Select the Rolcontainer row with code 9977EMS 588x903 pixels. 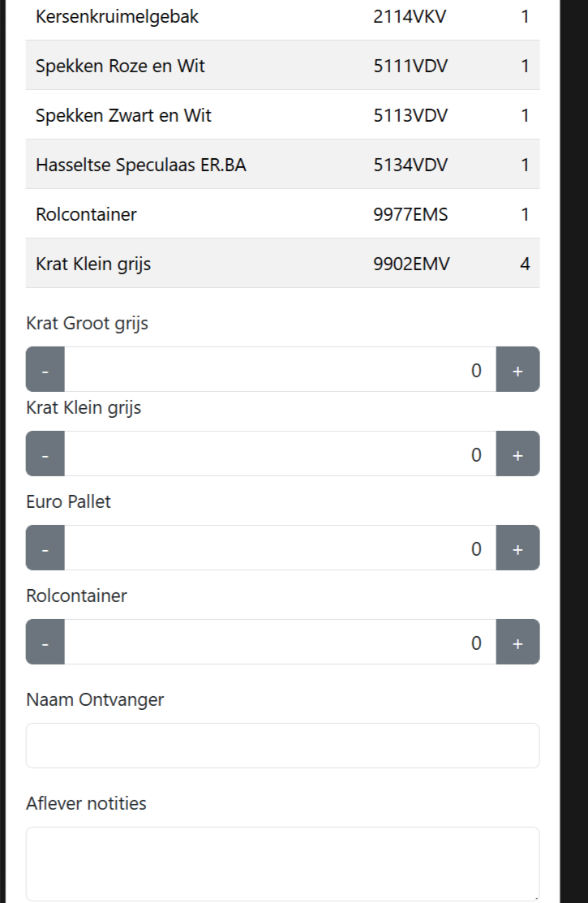(x=284, y=214)
